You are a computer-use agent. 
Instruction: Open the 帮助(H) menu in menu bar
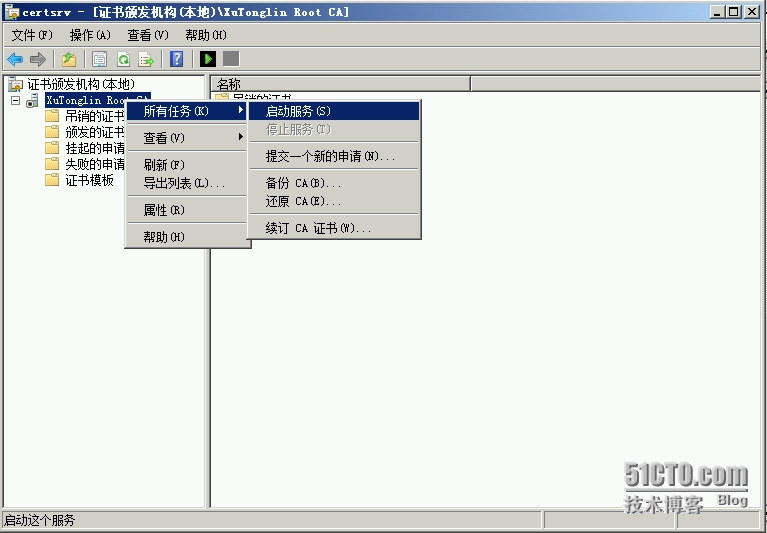point(206,35)
